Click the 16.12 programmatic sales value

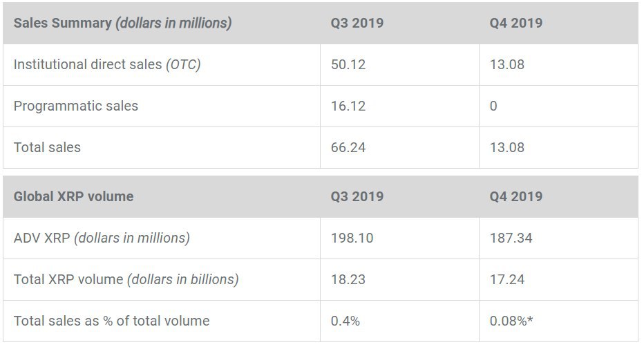click(348, 106)
